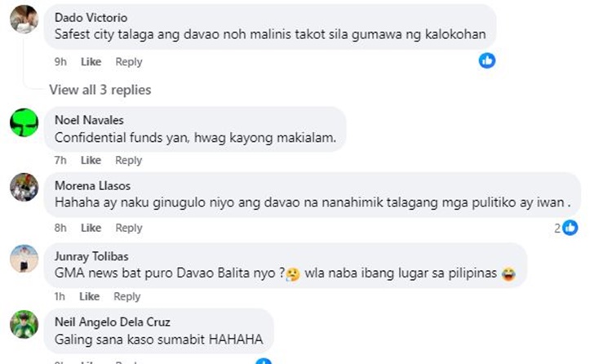612x364 pixels.
Task: View like reaction on Dado Victorio's comment
Action: (487, 60)
